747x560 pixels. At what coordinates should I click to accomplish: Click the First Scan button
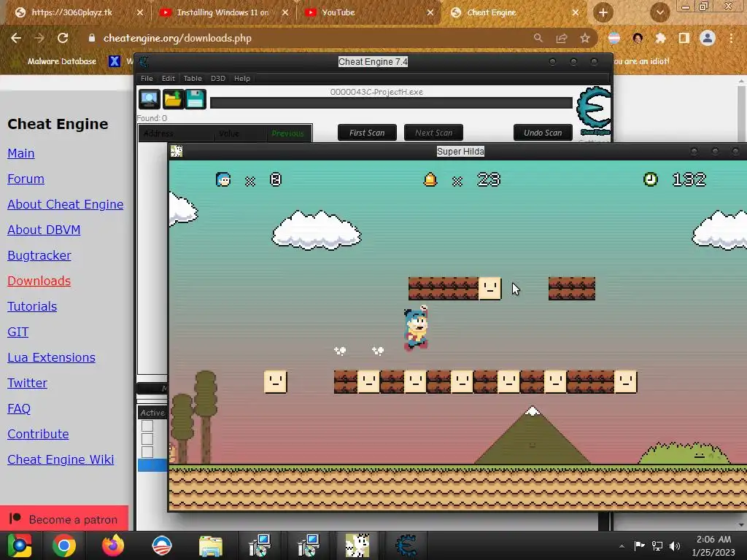click(x=367, y=133)
